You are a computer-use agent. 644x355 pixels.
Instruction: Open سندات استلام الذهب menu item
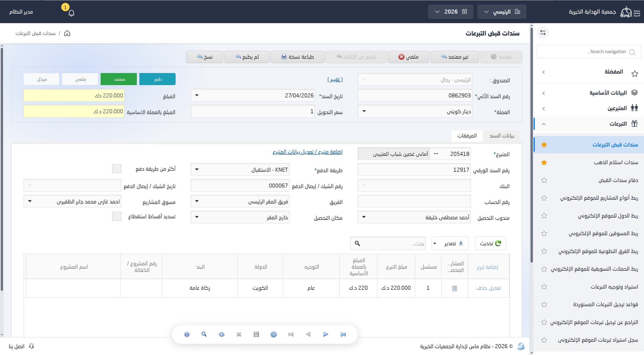[616, 162]
